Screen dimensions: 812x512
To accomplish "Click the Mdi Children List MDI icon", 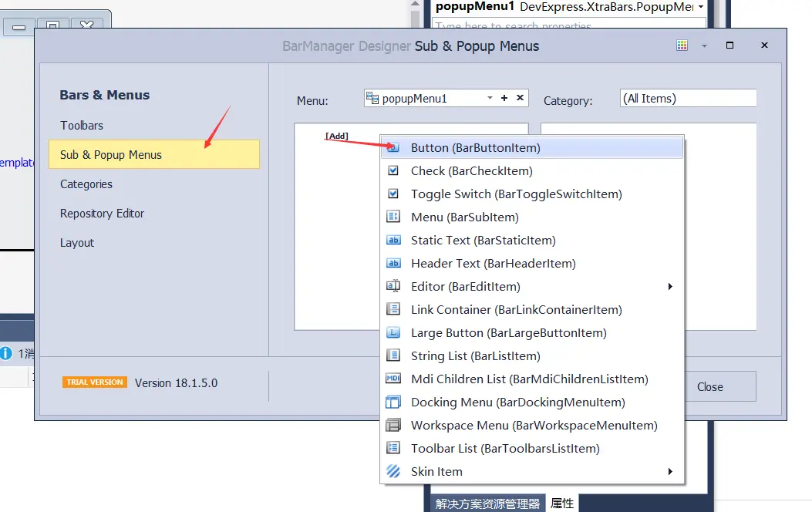I will coord(393,379).
